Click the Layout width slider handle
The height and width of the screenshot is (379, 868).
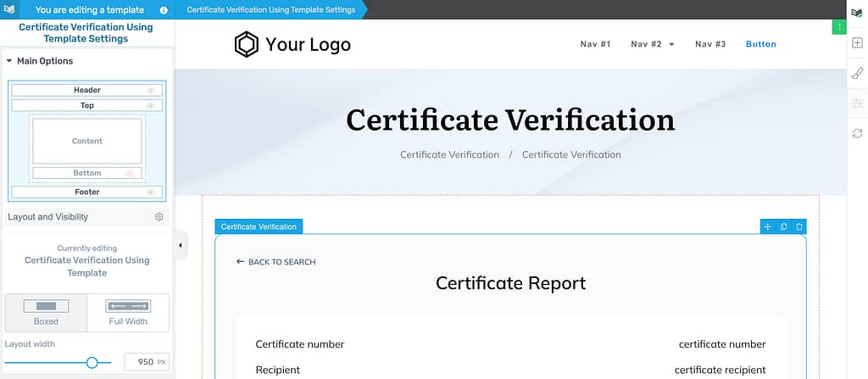click(92, 362)
